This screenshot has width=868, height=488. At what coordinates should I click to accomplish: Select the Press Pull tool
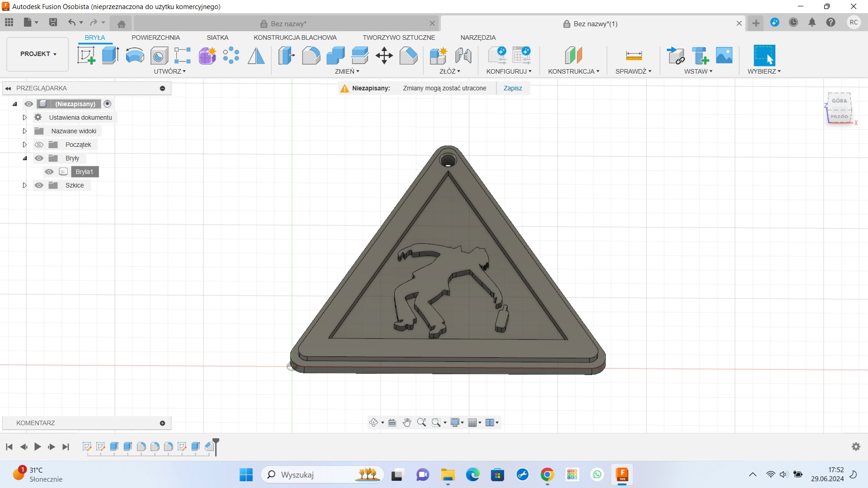(287, 56)
